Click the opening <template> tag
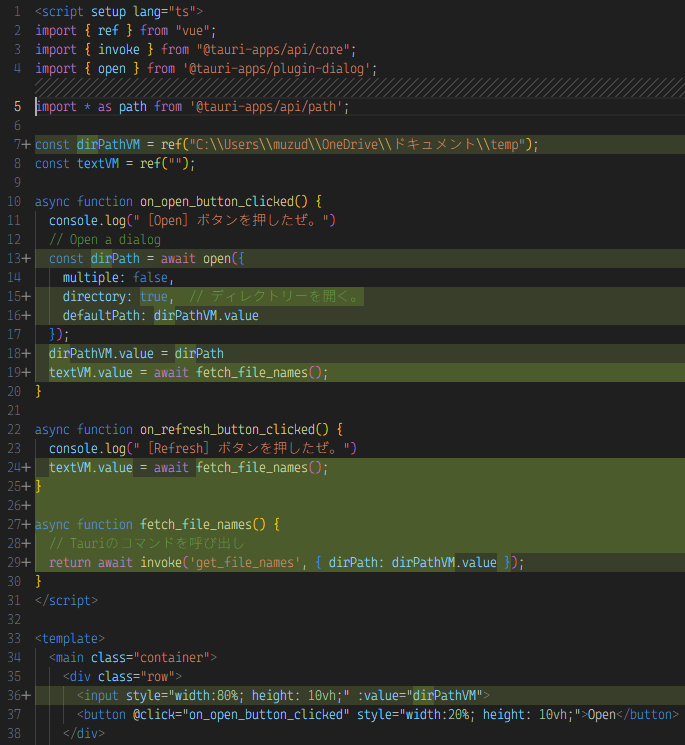Screen dimensions: 685x745 70,639
